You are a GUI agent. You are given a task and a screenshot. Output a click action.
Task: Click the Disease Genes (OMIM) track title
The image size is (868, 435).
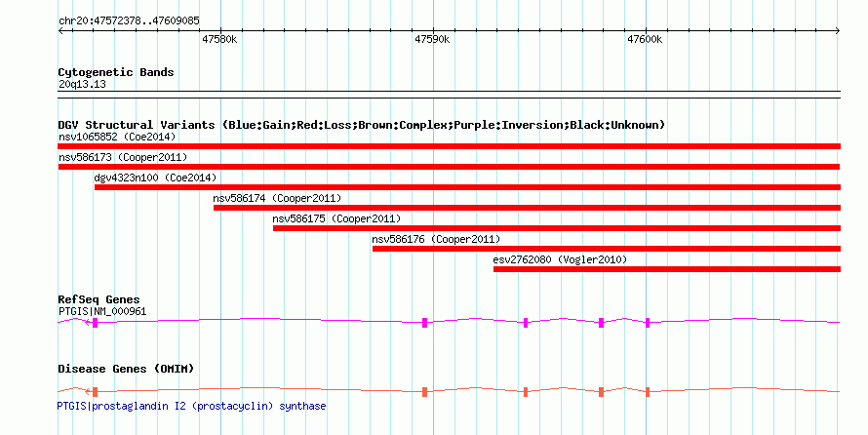126,369
